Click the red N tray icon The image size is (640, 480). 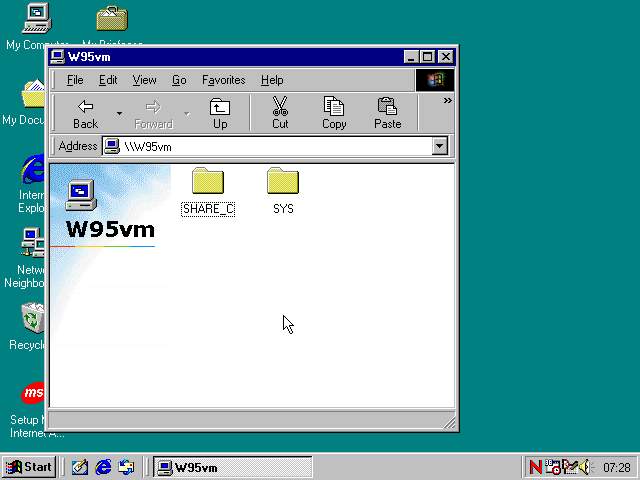pos(536,467)
